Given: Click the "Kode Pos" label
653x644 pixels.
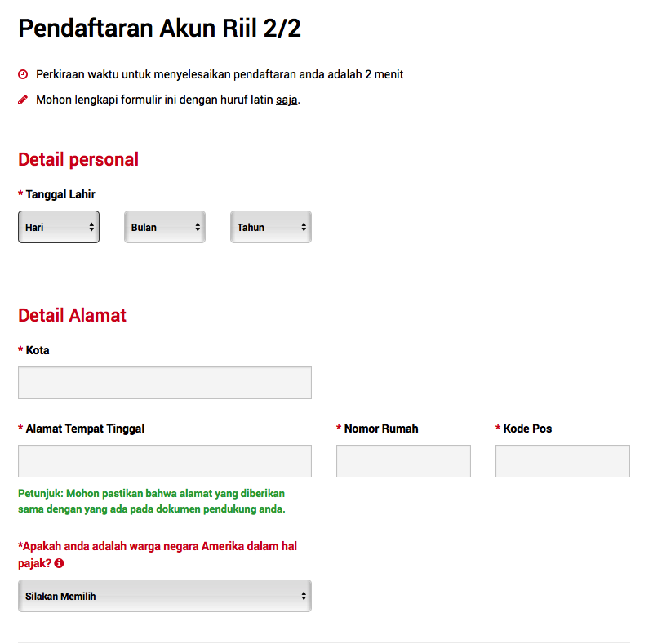Looking at the screenshot, I should (x=527, y=429).
